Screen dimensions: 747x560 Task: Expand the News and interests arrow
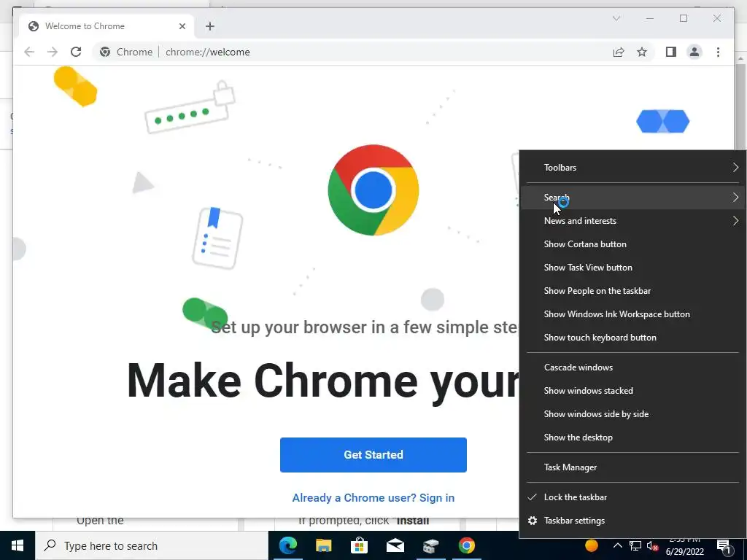pyautogui.click(x=735, y=220)
